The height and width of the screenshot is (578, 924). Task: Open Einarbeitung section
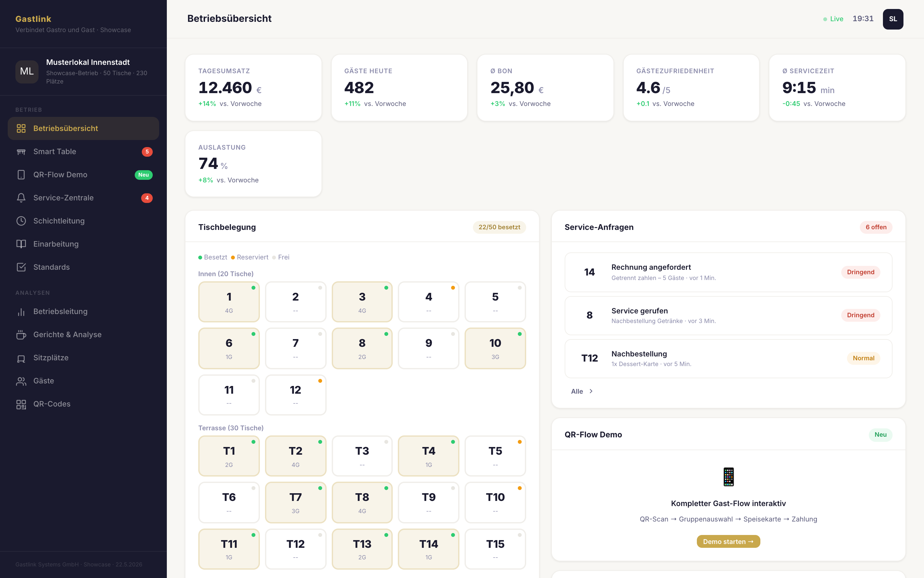(83, 244)
